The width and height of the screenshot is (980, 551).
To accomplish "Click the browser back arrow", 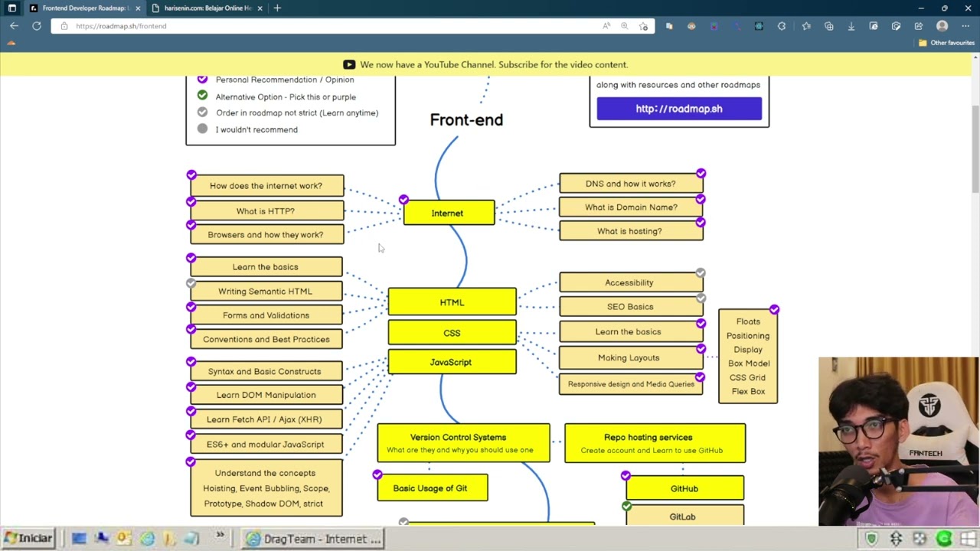I will 14,26.
